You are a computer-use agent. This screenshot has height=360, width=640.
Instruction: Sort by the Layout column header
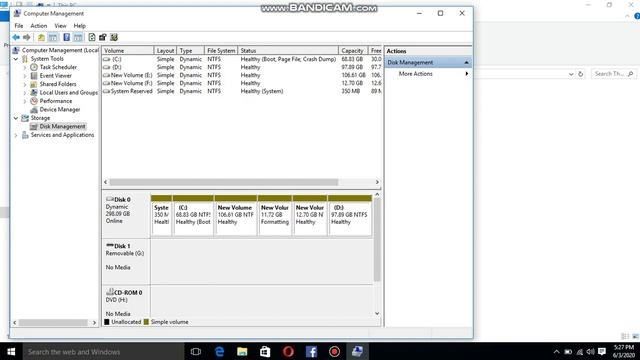tap(165, 51)
